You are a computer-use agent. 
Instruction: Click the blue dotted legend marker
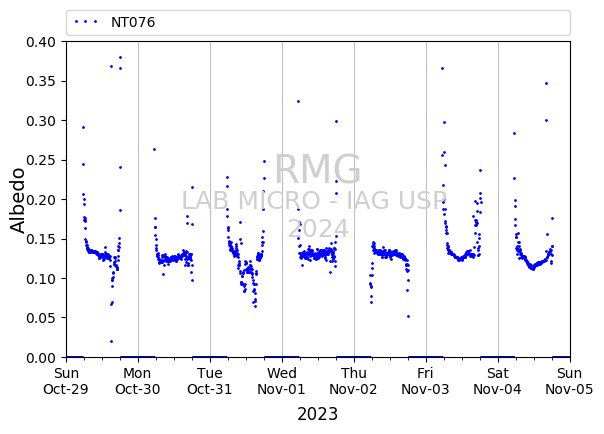86,22
